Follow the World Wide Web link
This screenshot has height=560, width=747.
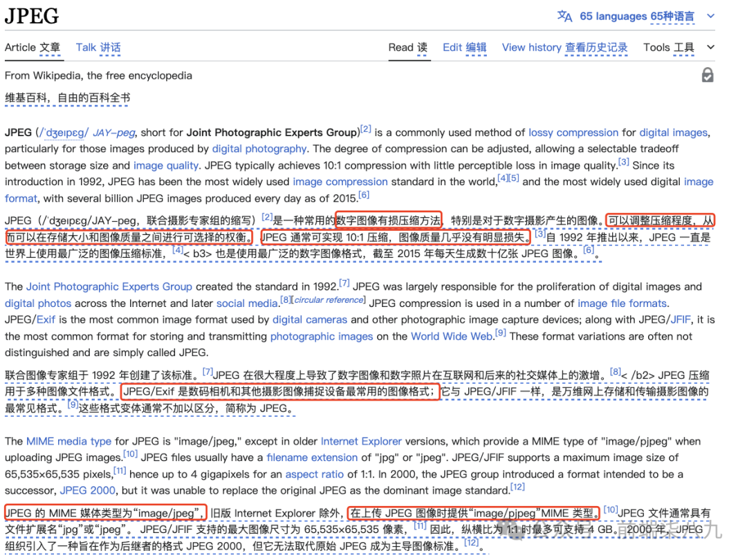(x=452, y=336)
